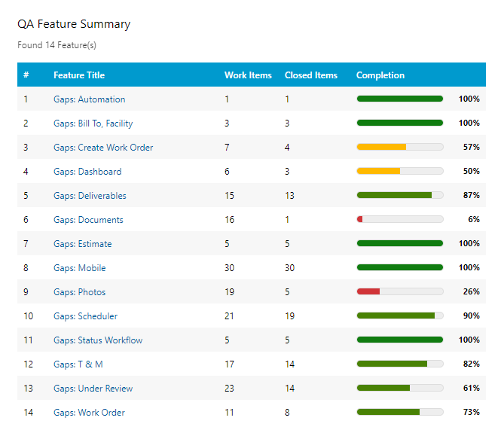The width and height of the screenshot is (504, 436).
Task: Open the Gaps: Scheduler feature link
Action: [x=85, y=316]
